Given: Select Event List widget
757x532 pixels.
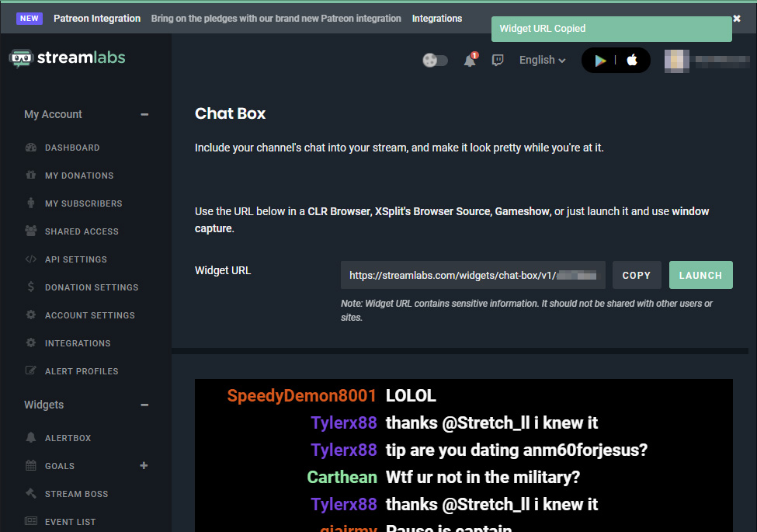Looking at the screenshot, I should click(70, 522).
